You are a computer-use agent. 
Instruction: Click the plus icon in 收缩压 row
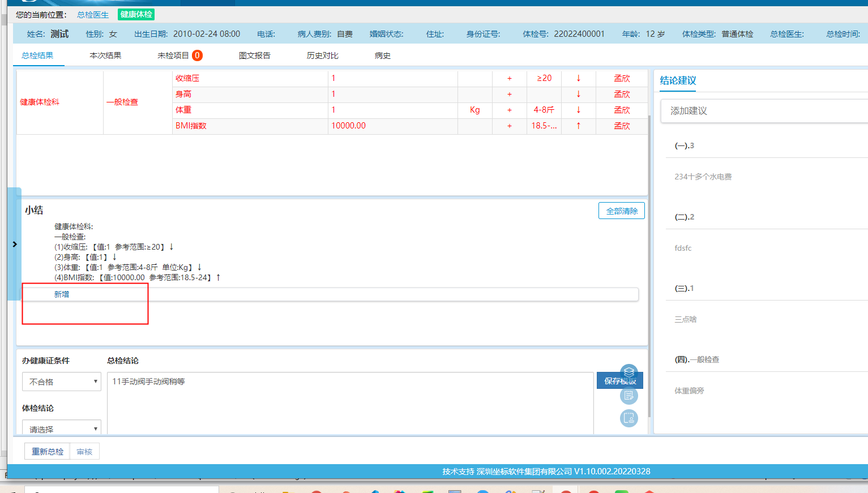[510, 79]
